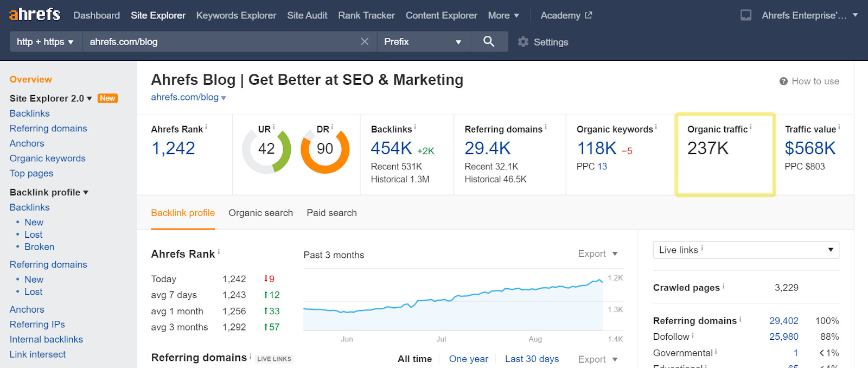Click Export above the Ahrefs Rank chart
The image size is (868, 368).
(597, 253)
